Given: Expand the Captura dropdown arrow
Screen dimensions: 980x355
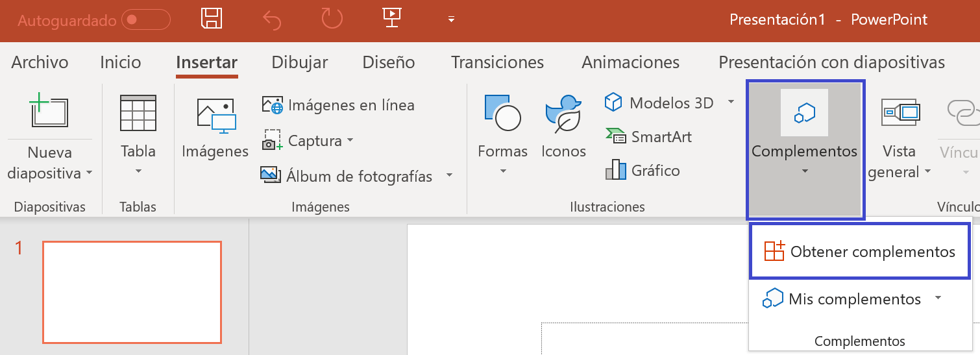Looking at the screenshot, I should pos(350,141).
